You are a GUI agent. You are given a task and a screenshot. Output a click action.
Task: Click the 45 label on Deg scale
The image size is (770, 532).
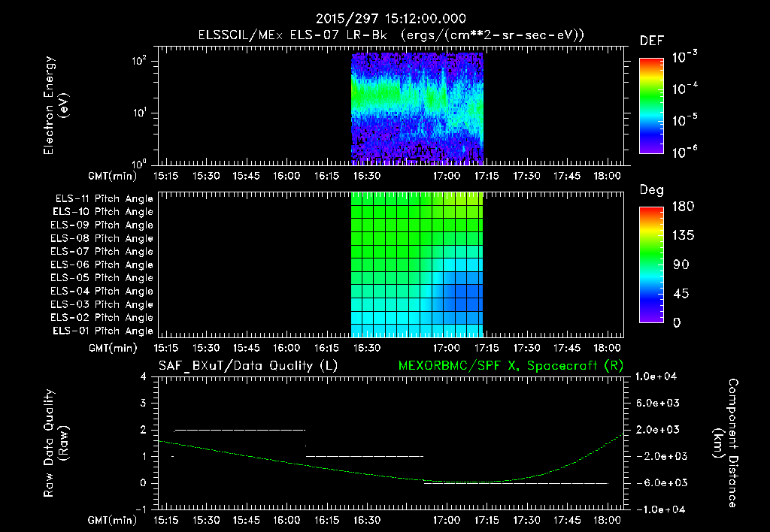tap(681, 294)
